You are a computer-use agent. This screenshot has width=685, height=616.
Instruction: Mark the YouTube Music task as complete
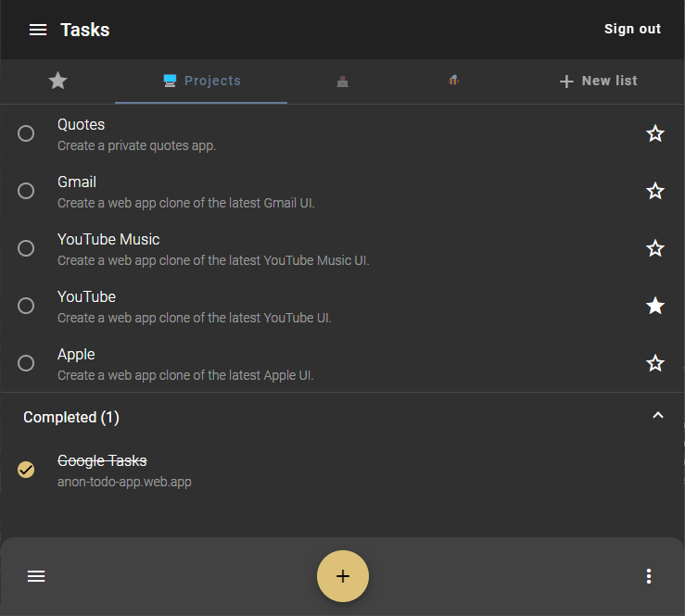coord(26,248)
